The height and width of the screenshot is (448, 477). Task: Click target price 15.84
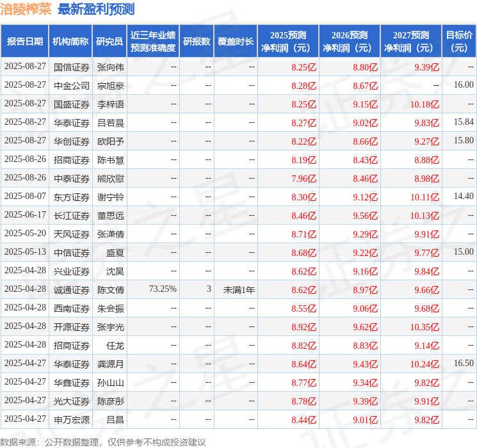click(x=464, y=122)
